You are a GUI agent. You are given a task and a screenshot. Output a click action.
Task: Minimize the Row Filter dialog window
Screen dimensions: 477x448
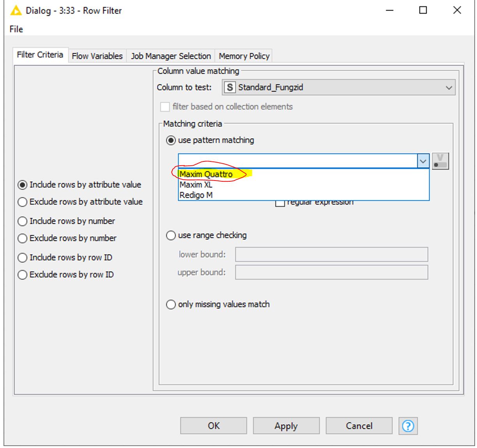pos(389,11)
